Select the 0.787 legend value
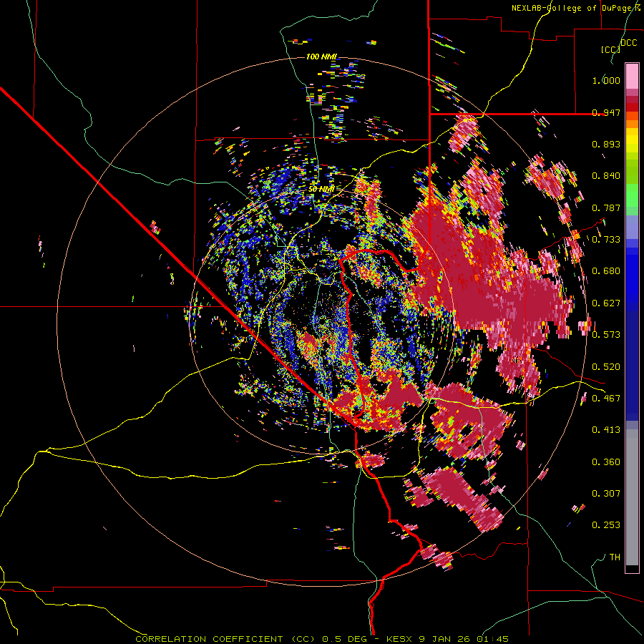Image resolution: width=644 pixels, height=644 pixels. (x=606, y=208)
